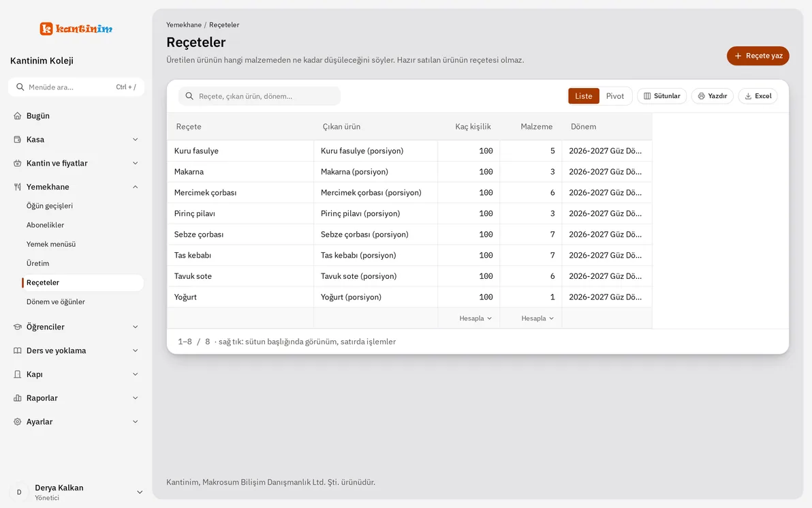Click the Yemekhane breadcrumb link
812x508 pixels.
click(184, 25)
